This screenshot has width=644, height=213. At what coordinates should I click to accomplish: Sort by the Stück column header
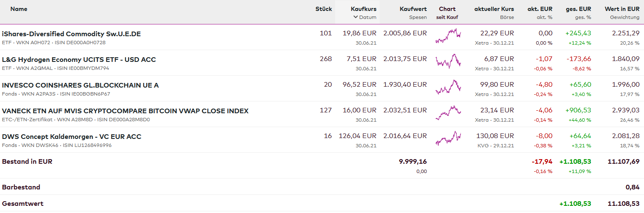coord(323,9)
